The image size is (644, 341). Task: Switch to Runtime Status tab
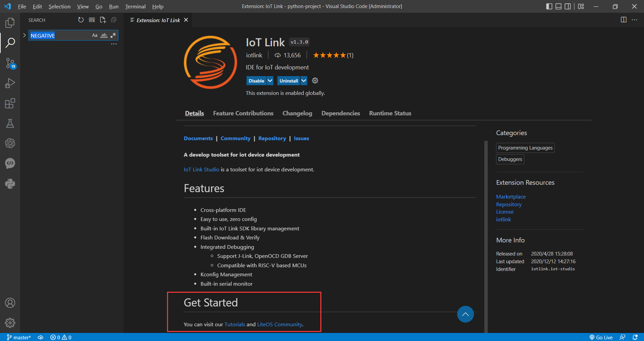tap(390, 113)
